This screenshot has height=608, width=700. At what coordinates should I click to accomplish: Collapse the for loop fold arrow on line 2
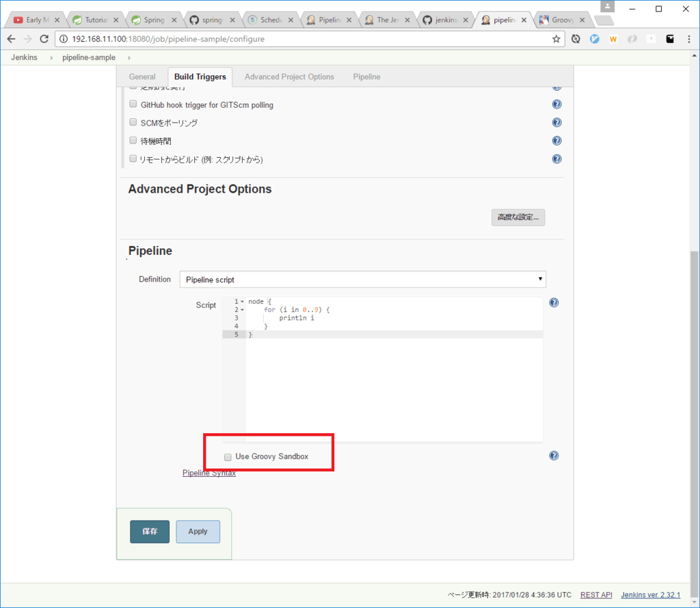click(242, 309)
